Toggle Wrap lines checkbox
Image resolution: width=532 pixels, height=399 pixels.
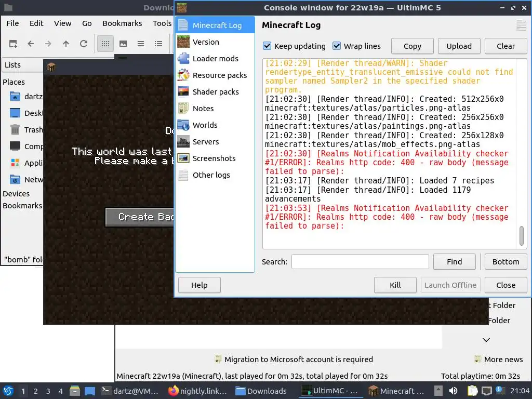pyautogui.click(x=337, y=46)
